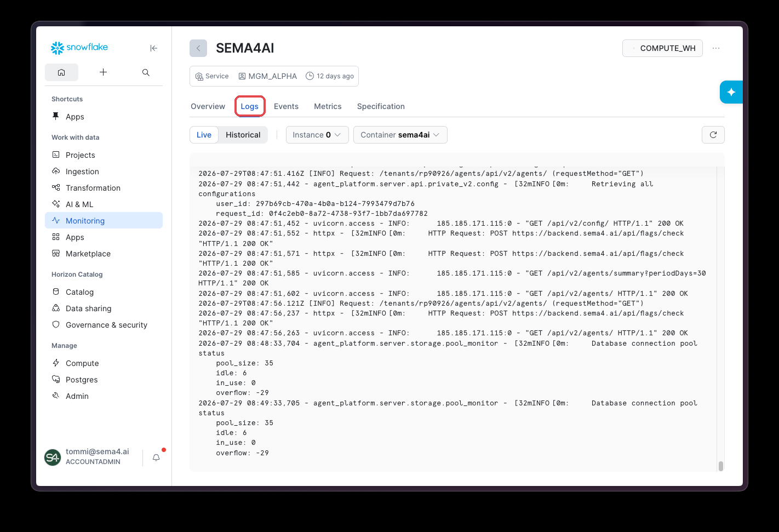Click the 'request_id: 0f4c2eb0' log line
Viewport: 779px width, 532px height.
(x=322, y=214)
